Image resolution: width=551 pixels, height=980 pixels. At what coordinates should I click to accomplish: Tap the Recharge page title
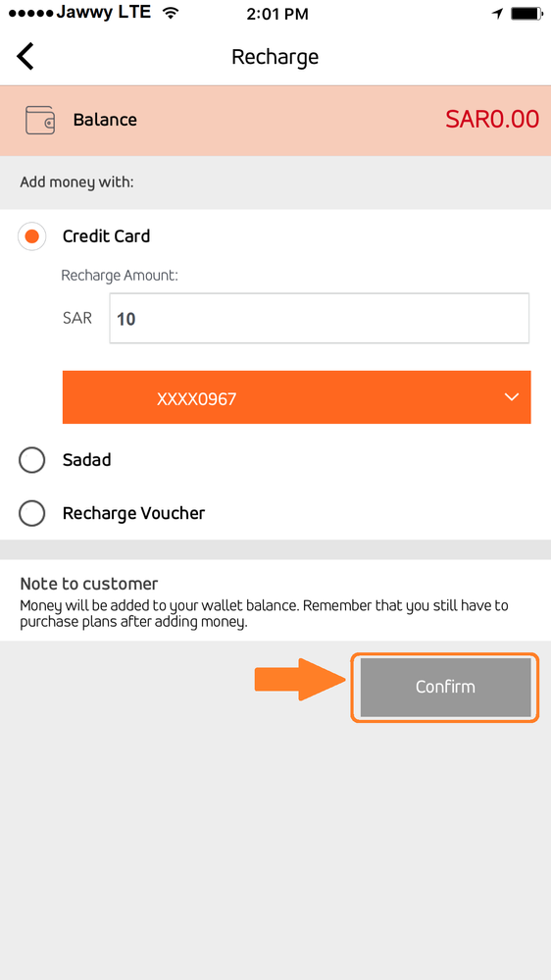tap(275, 57)
